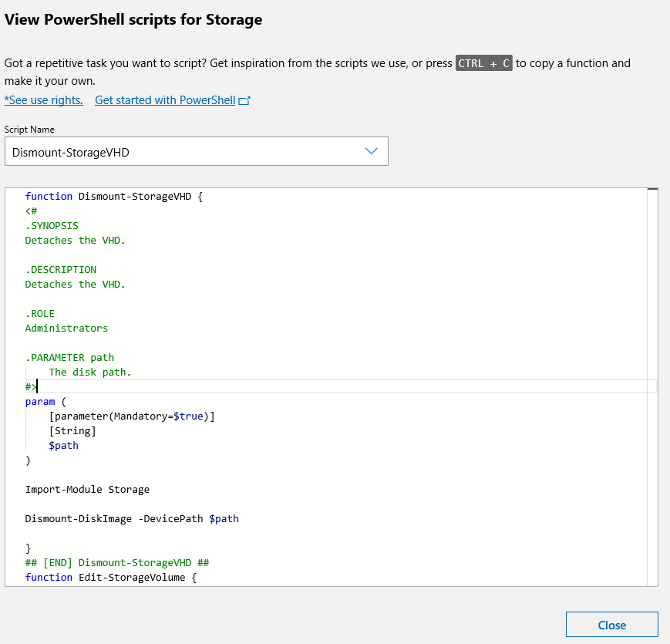Click the 'param (' line
The image size is (670, 644).
pos(45,402)
